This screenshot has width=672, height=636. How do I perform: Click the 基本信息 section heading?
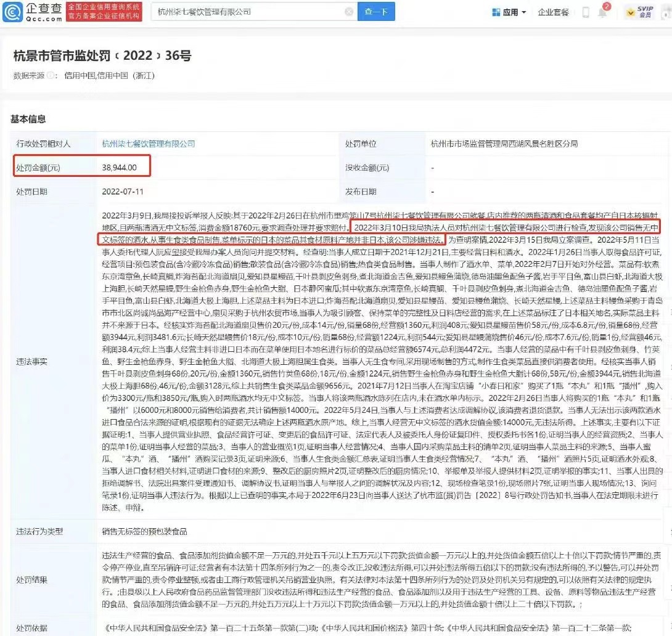pyautogui.click(x=28, y=119)
